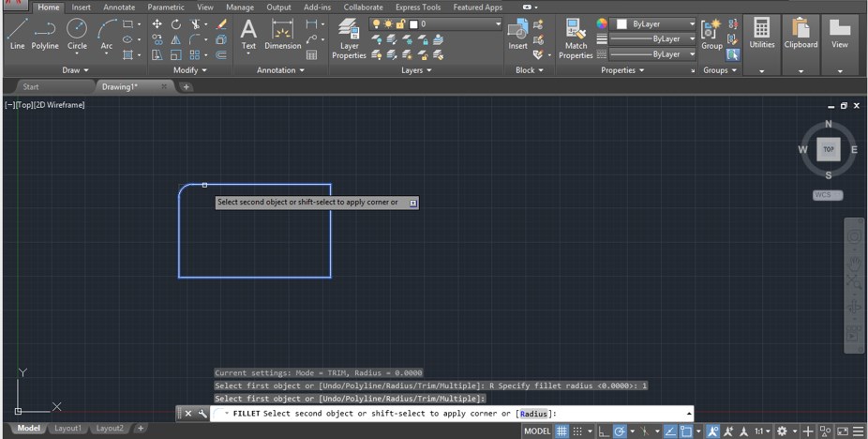Toggle polar tracking in status bar
The image size is (868, 439).
click(620, 431)
